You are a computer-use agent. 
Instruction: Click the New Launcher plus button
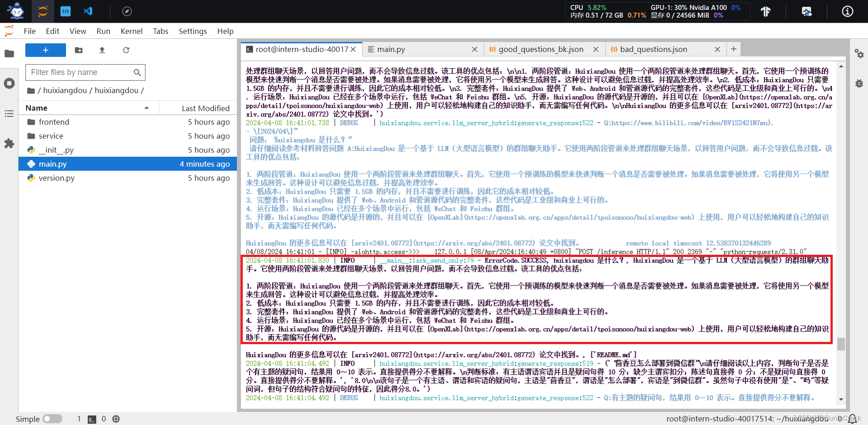[x=46, y=50]
